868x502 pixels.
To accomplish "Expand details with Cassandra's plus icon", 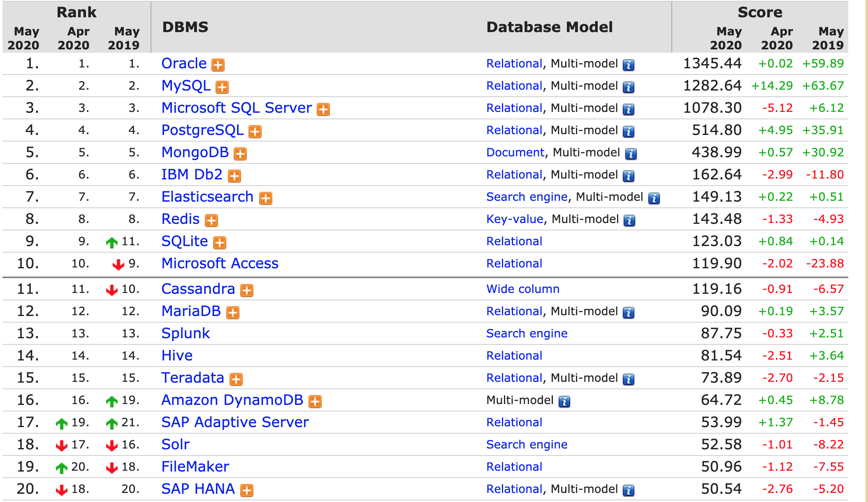I will tap(246, 290).
